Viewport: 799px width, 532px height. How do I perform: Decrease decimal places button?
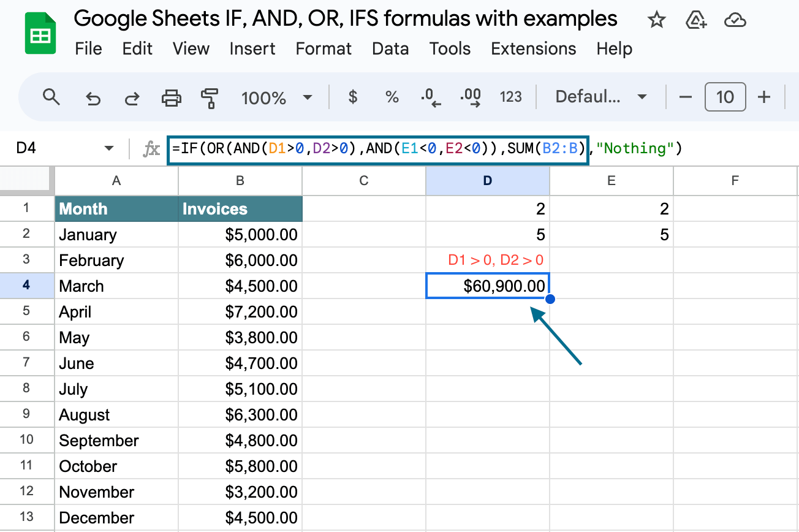(431, 97)
